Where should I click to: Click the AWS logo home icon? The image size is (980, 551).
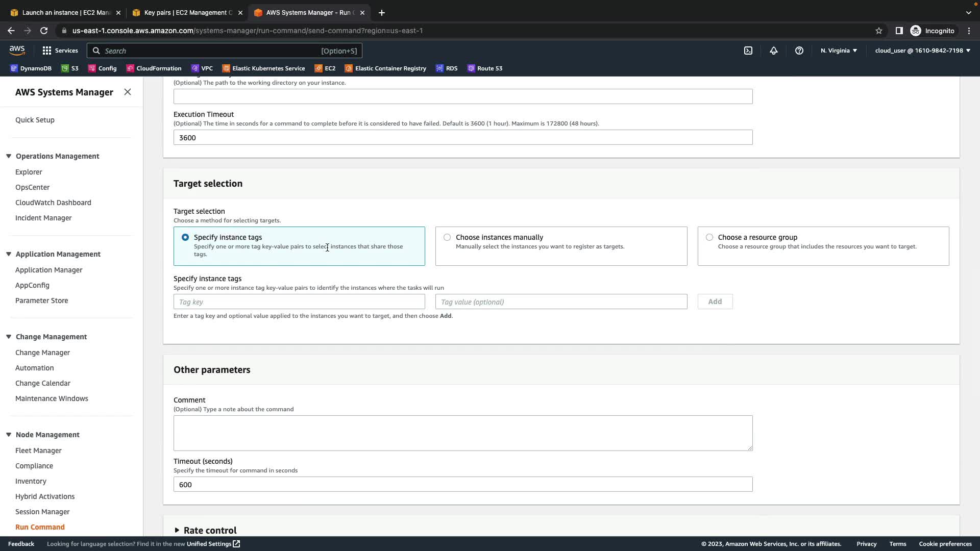click(x=17, y=50)
